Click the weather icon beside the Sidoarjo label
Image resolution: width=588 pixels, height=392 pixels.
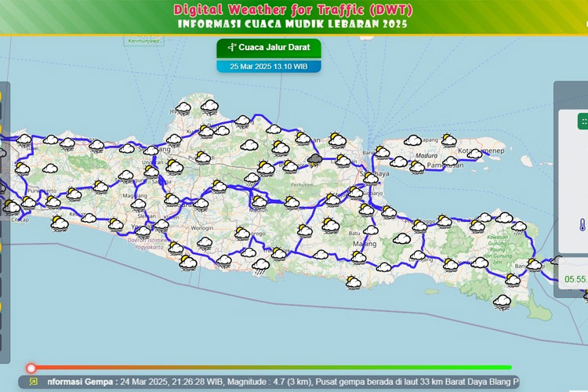coord(355,193)
